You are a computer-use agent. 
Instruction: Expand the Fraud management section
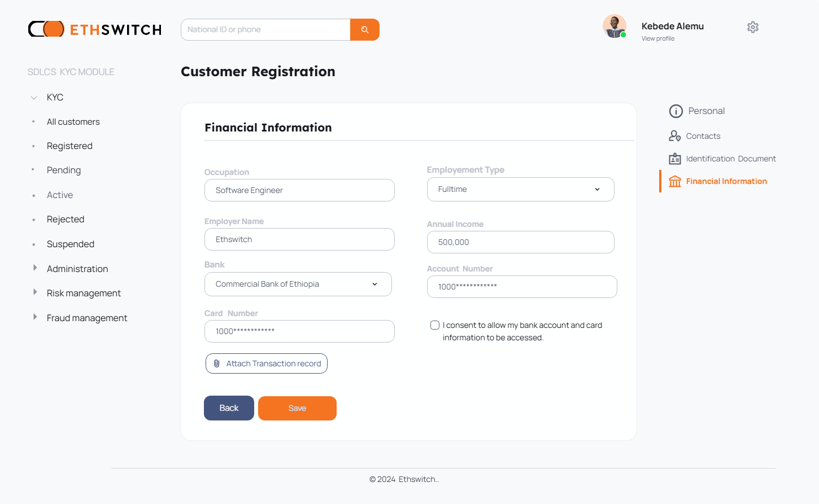35,317
